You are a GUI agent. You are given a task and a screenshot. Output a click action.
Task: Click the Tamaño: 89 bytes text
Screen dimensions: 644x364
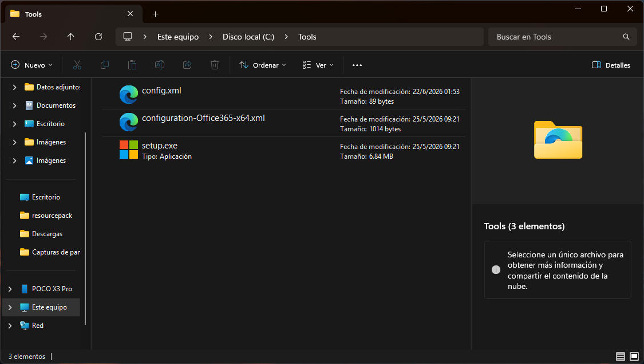point(367,101)
